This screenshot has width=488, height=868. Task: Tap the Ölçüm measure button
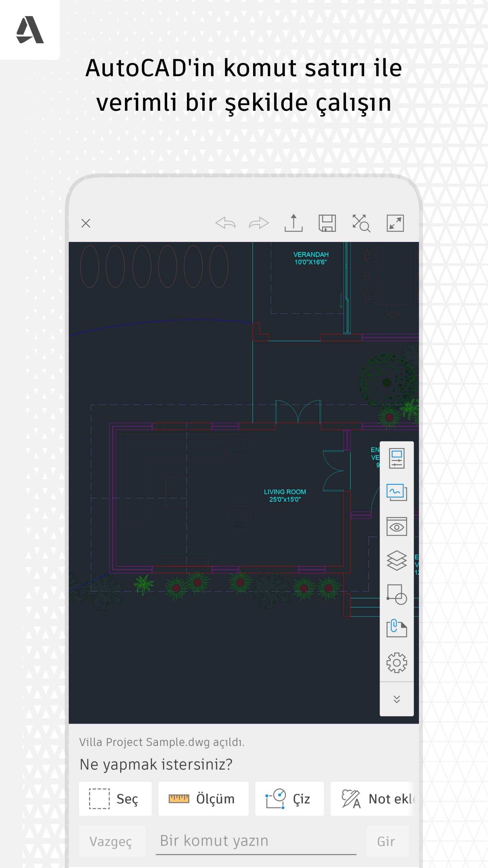click(x=203, y=799)
